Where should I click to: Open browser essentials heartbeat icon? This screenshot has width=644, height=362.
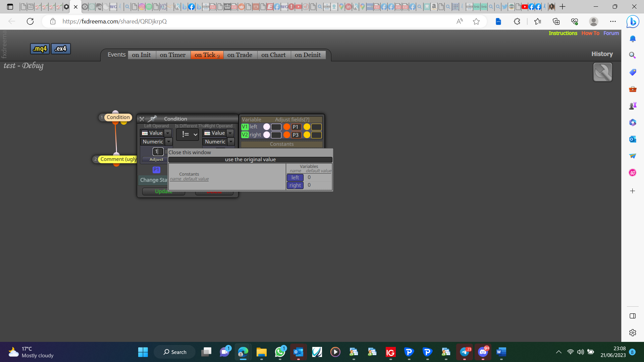(x=575, y=21)
